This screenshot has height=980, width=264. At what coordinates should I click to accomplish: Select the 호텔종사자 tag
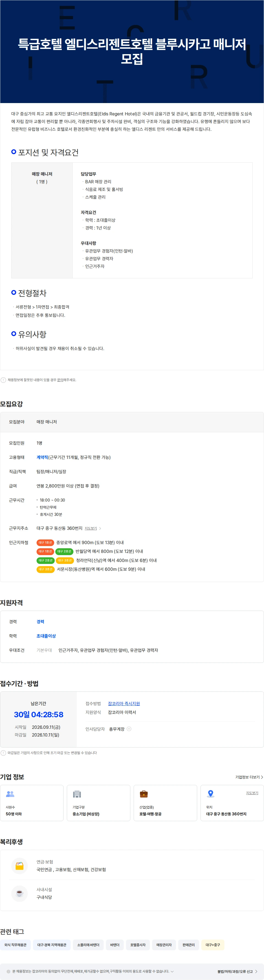click(138, 945)
